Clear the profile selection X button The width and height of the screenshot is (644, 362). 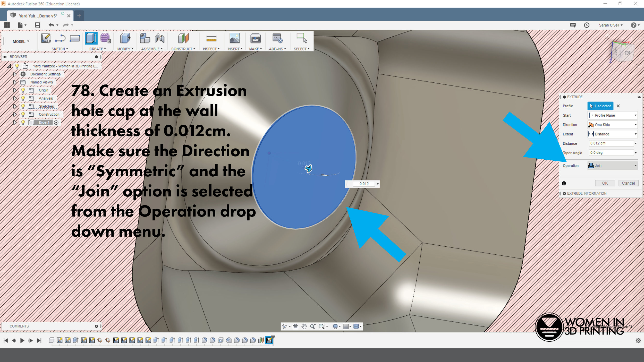618,106
